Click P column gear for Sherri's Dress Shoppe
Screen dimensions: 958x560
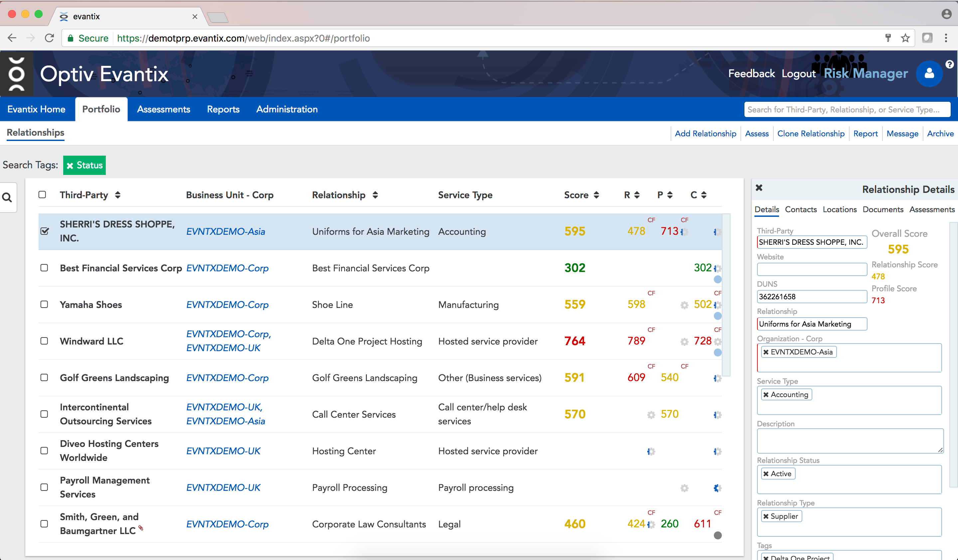tap(684, 232)
